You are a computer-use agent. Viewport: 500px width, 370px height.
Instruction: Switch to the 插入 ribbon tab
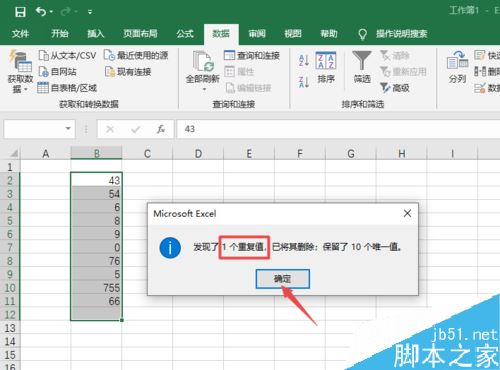(96, 34)
